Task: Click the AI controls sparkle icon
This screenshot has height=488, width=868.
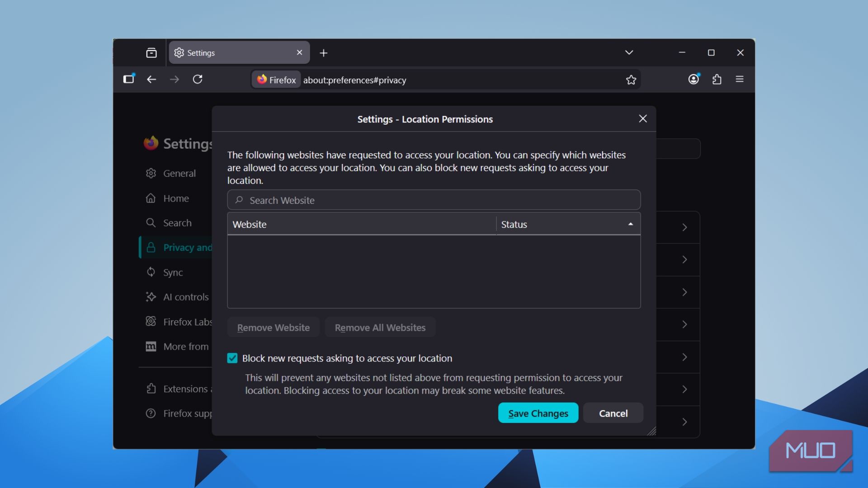Action: (151, 297)
